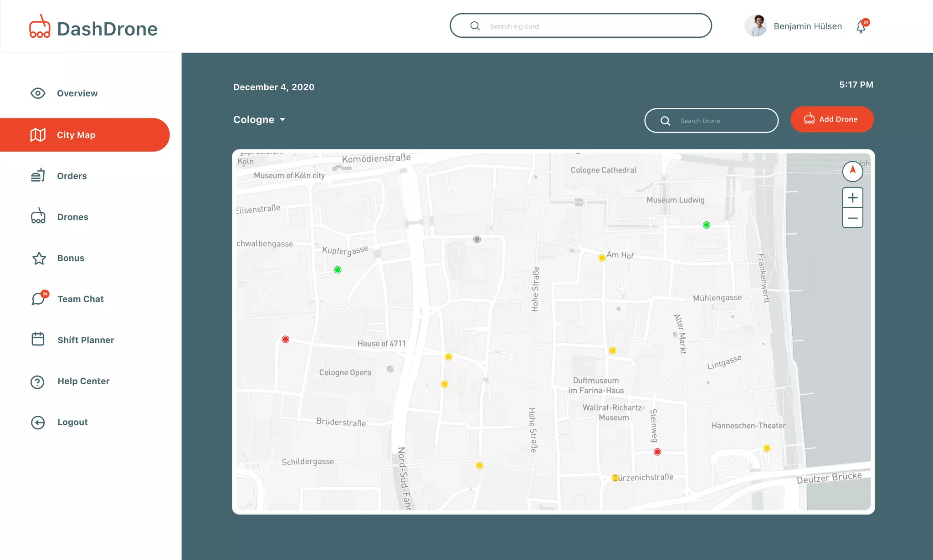The image size is (933, 560).
Task: Click the DashDrone logo icon
Action: point(40,26)
